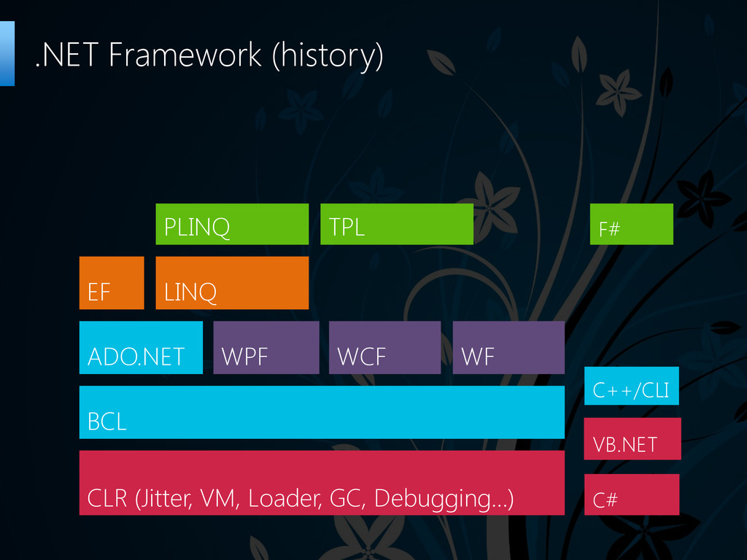Click the WF purple block
The height and width of the screenshot is (560, 747).
508,348
